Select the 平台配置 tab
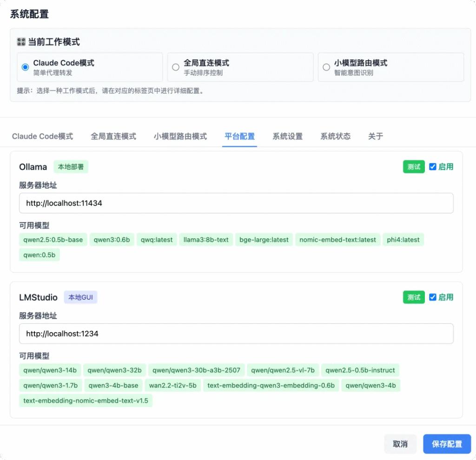 (239, 136)
